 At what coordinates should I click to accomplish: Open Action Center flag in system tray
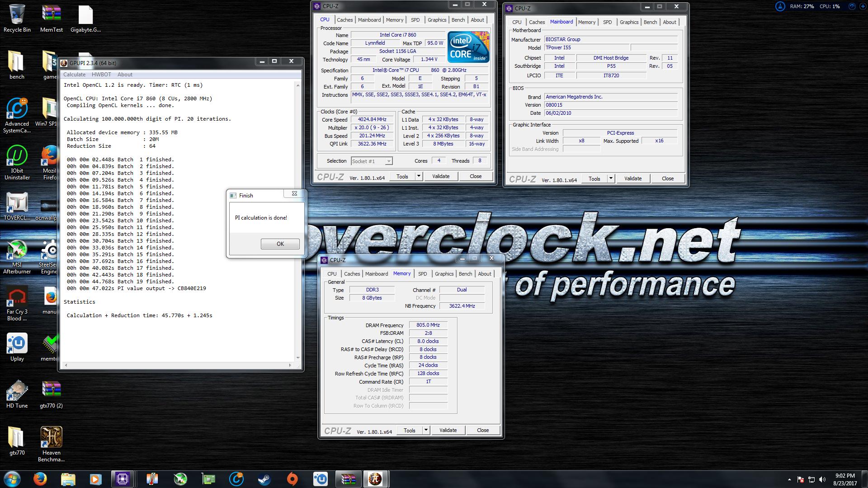[801, 479]
